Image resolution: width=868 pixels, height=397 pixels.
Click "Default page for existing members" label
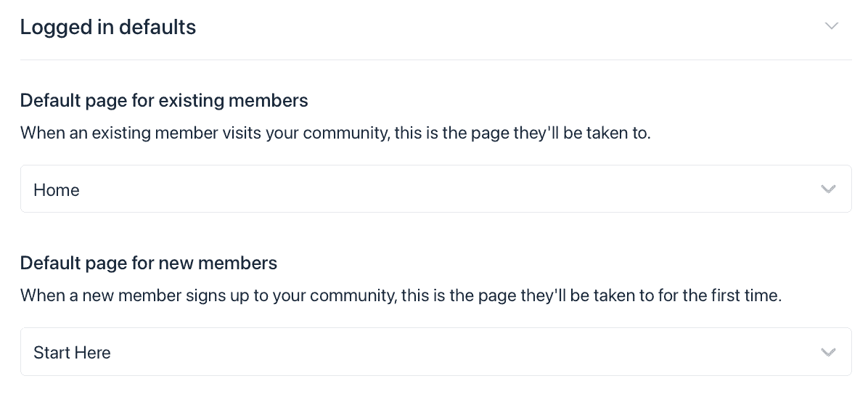tap(164, 100)
